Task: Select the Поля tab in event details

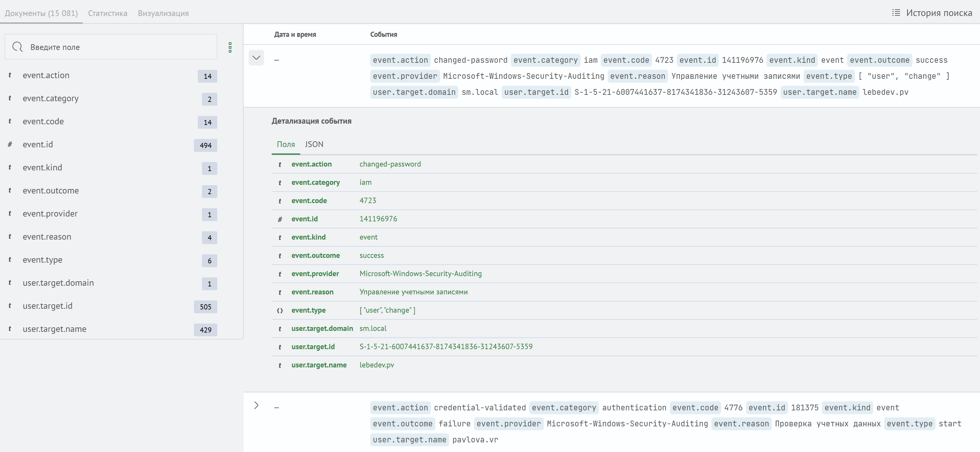Action: [x=285, y=144]
